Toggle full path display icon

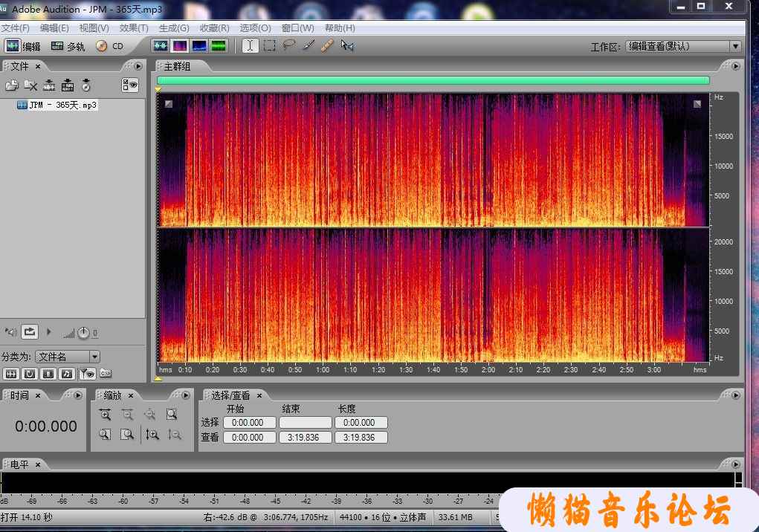point(106,374)
